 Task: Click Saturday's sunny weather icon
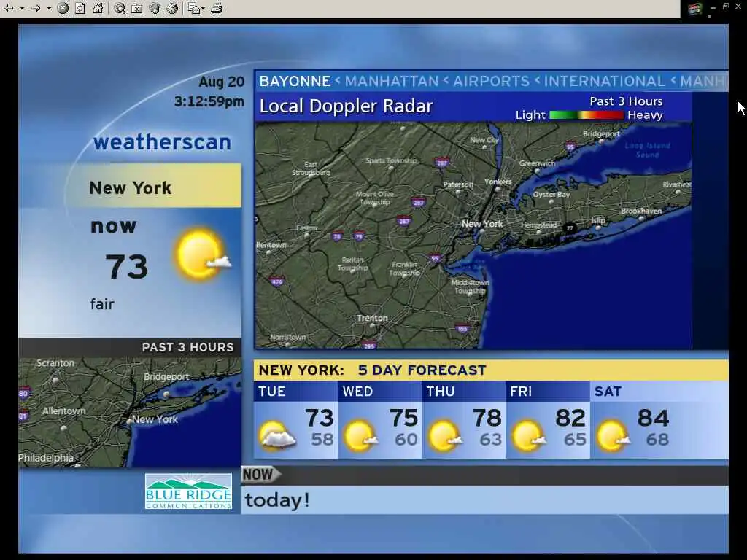tap(613, 435)
